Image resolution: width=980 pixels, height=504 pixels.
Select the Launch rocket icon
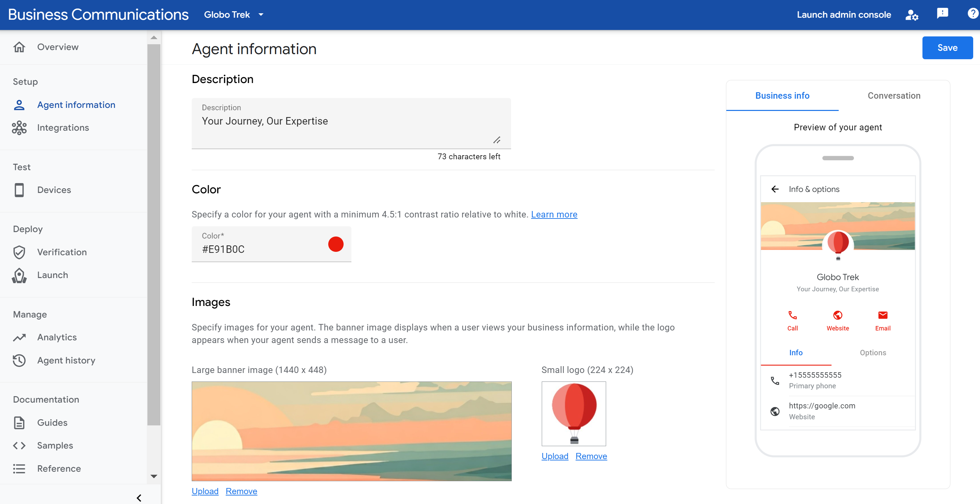click(x=19, y=275)
